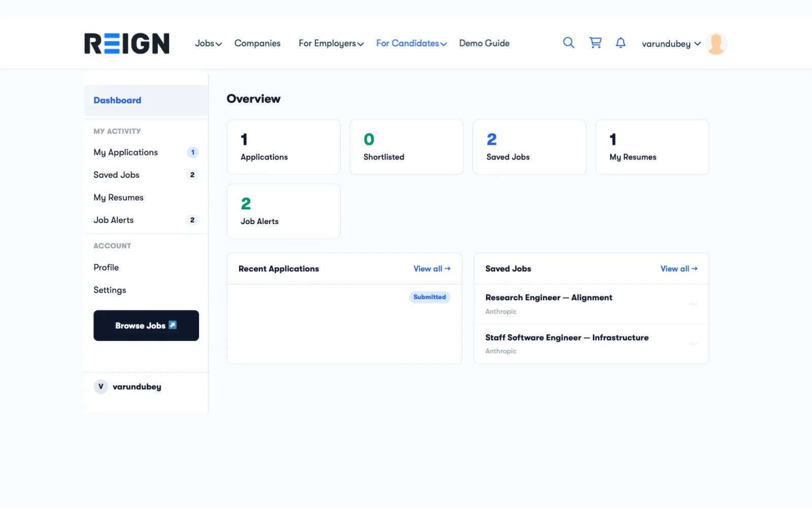This screenshot has width=812, height=508.
Task: Open Job Alerts in the sidebar
Action: pos(146,220)
